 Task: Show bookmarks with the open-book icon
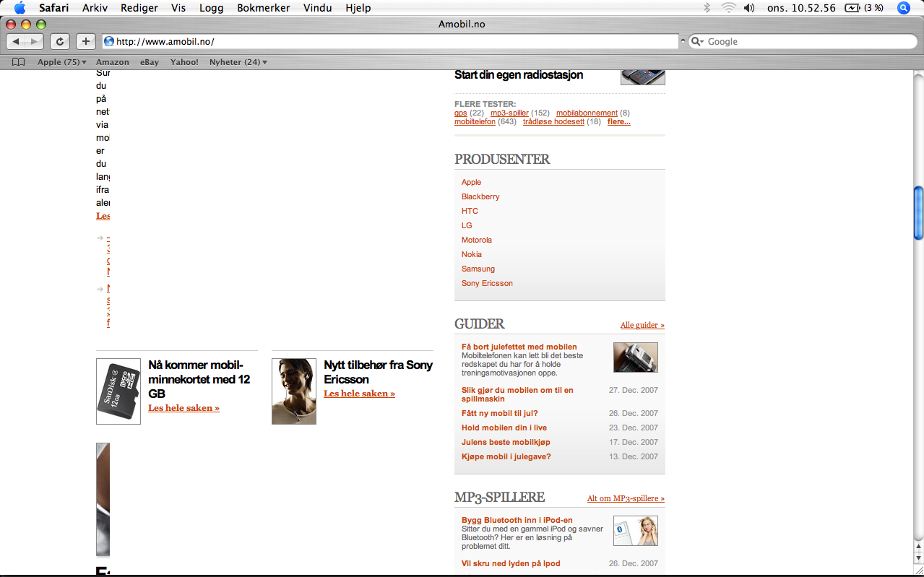click(19, 62)
